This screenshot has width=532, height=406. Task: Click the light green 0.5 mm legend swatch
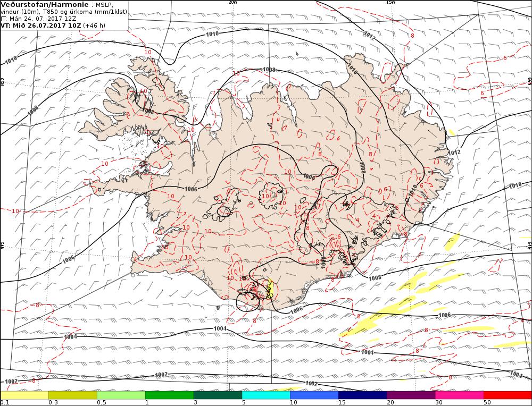[121, 395]
